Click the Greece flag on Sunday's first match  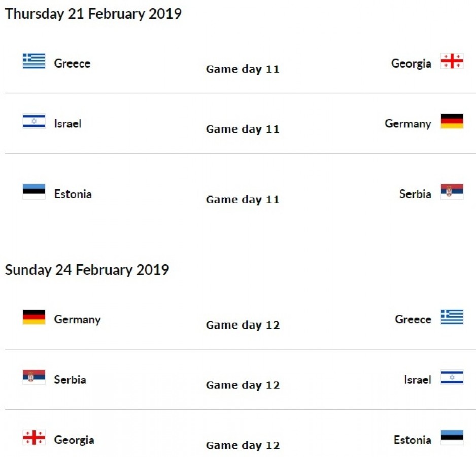point(452,317)
